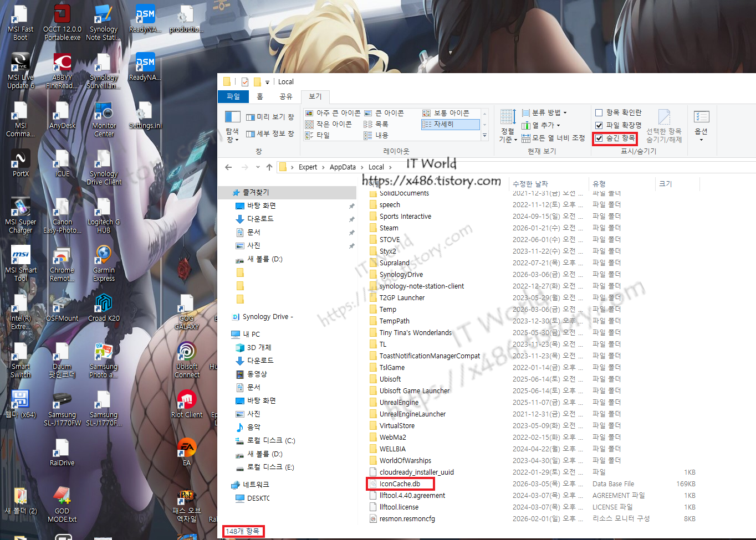Select the AnyDesk desktop icon
The height and width of the screenshot is (540, 756).
[x=62, y=115]
